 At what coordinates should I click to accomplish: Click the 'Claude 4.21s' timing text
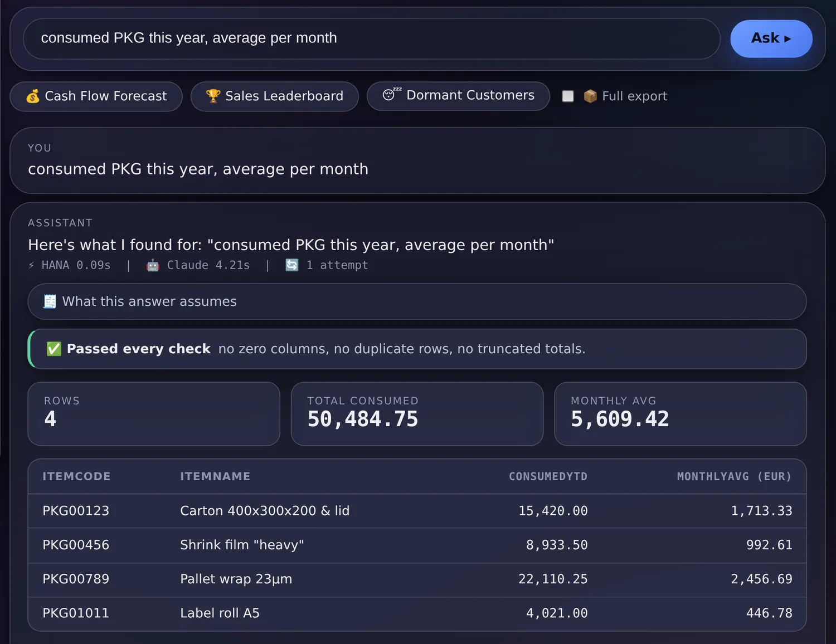pyautogui.click(x=208, y=265)
